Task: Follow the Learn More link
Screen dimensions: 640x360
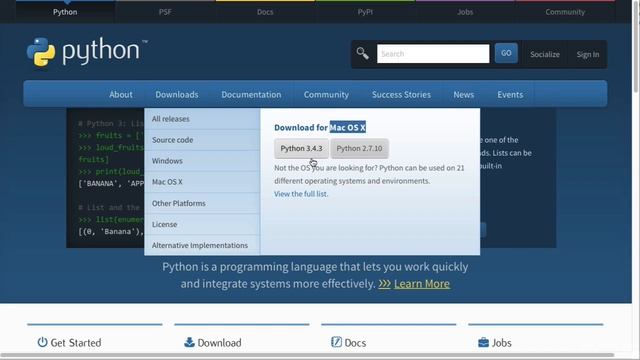Action: point(422,284)
